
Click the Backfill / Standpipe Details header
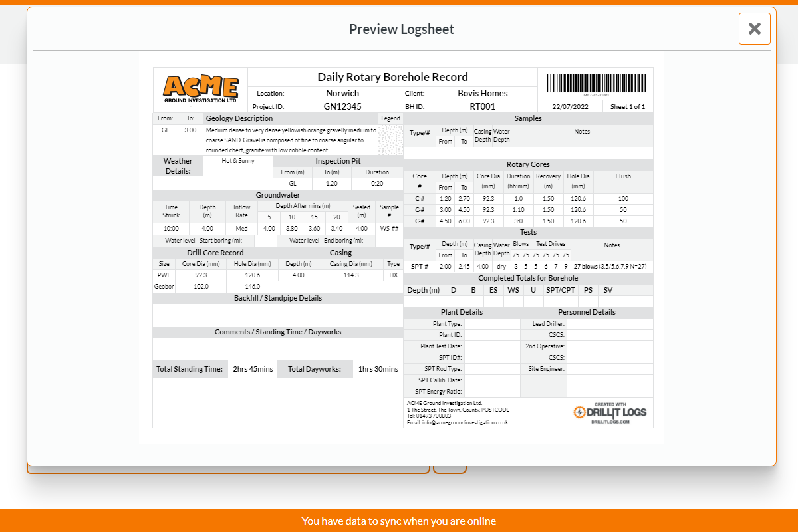click(278, 298)
